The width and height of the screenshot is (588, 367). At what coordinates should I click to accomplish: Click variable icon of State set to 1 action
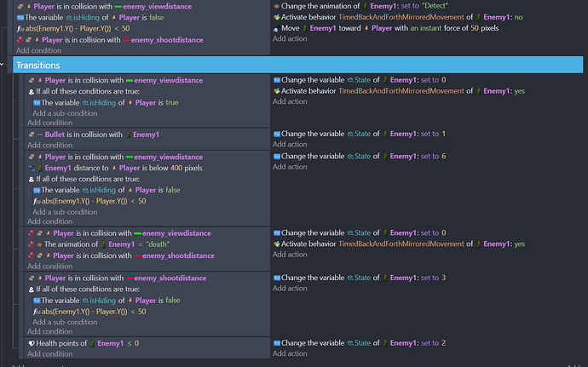[x=276, y=135]
